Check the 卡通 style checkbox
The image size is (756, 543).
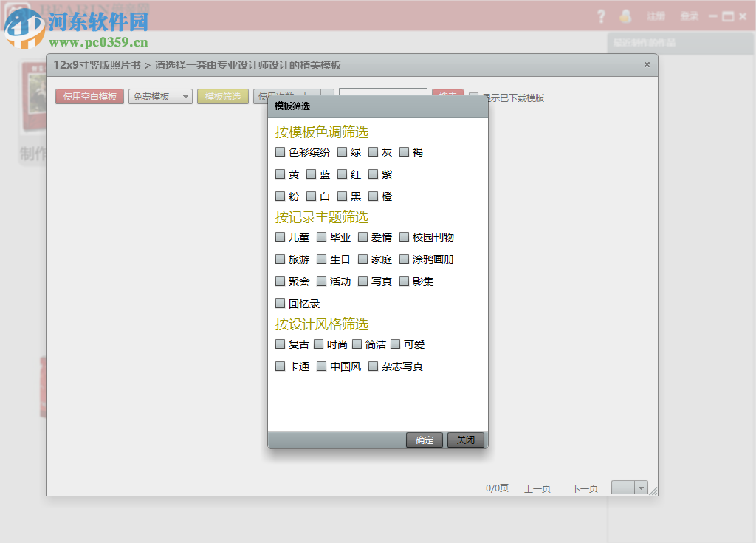click(x=281, y=366)
